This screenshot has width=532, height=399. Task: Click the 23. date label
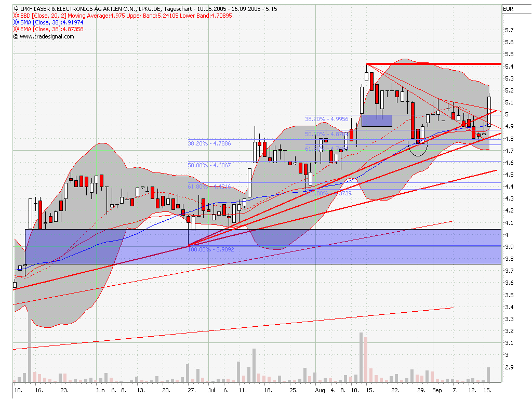coord(64,390)
